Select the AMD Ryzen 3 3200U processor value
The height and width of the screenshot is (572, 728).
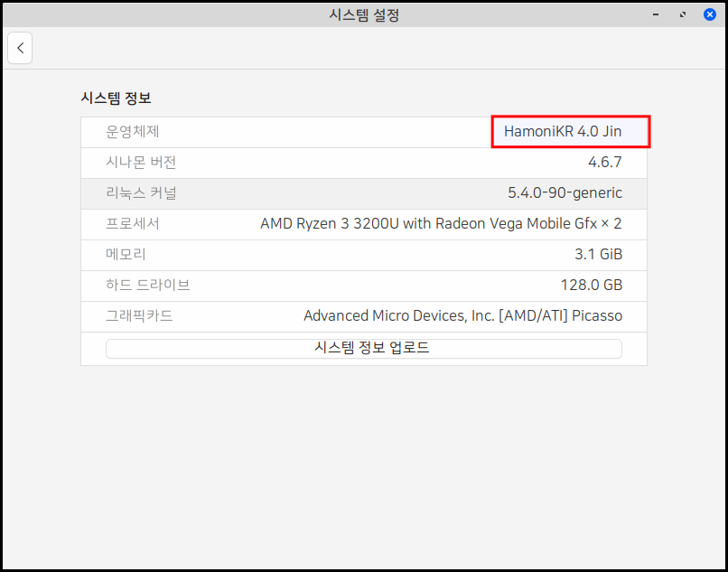click(x=441, y=224)
